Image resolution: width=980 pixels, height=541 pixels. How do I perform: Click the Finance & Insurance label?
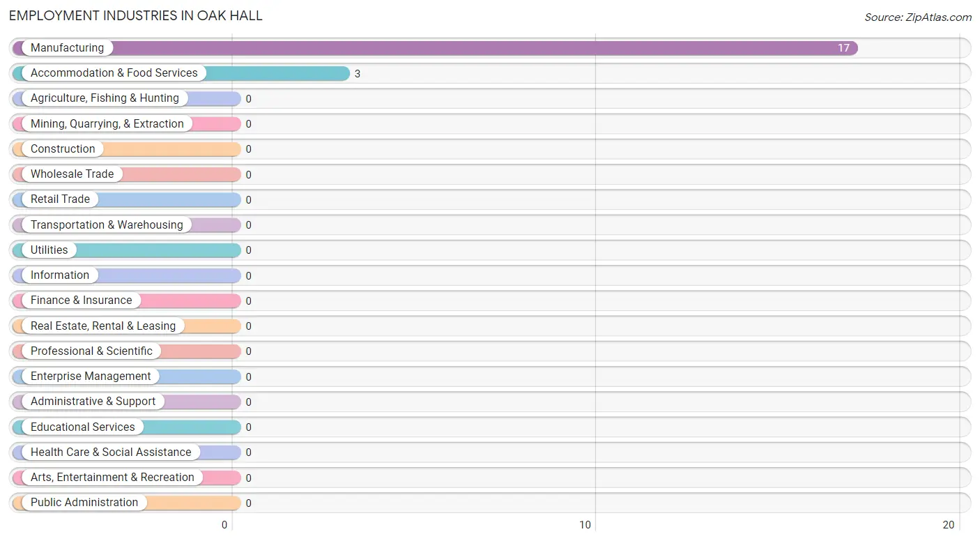pos(82,300)
